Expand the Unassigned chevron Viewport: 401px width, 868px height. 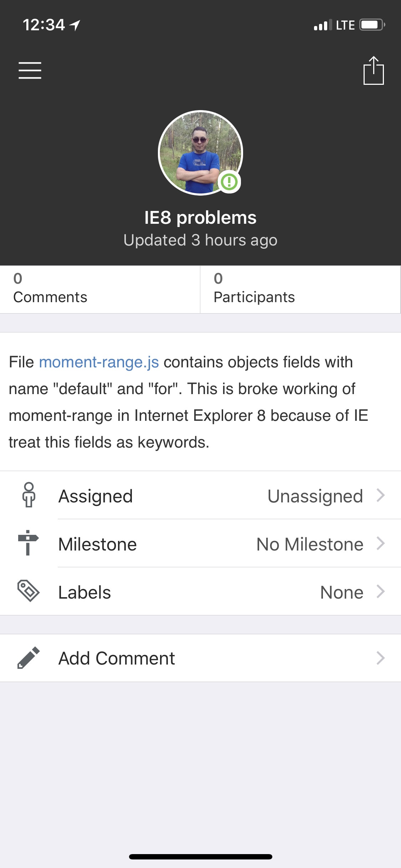point(381,495)
